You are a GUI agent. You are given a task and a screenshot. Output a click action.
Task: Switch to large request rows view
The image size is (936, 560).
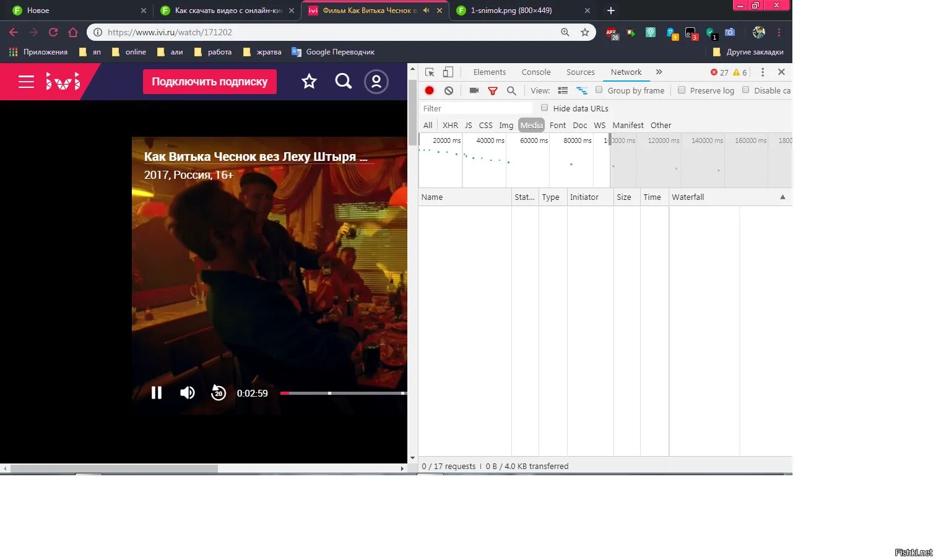563,90
